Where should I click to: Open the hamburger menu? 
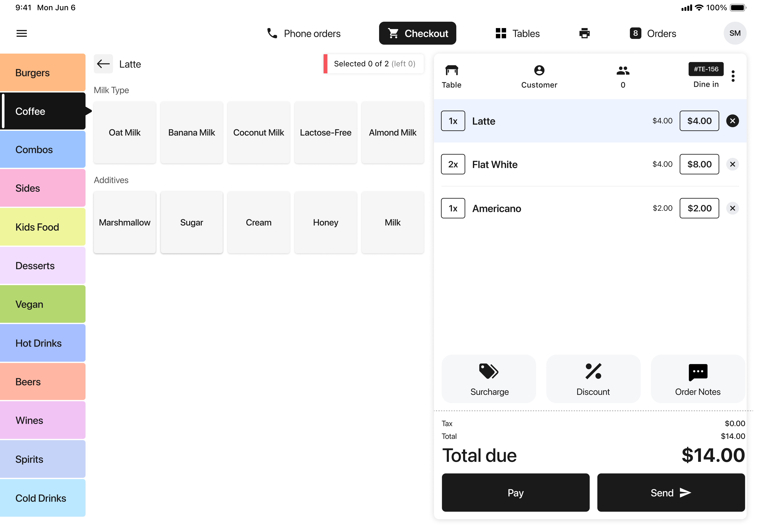coord(21,34)
